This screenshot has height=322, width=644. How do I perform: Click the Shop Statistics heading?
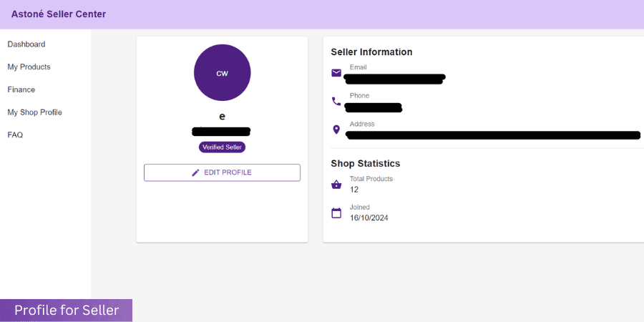pos(365,164)
